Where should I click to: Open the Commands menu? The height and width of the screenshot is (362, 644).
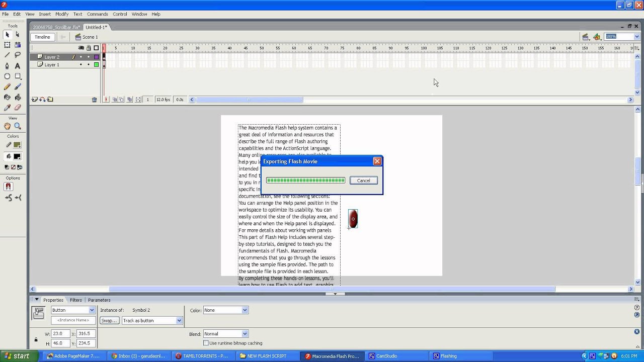[97, 14]
